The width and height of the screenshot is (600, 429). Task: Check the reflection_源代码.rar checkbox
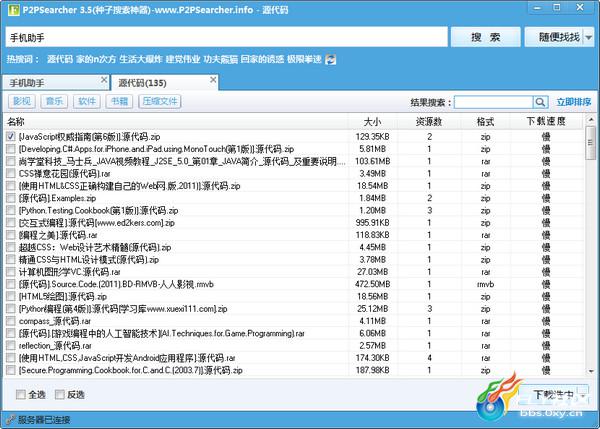tap(11, 346)
